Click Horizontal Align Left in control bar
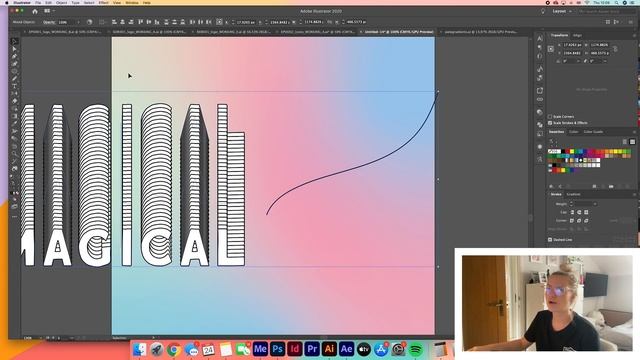 (114, 22)
